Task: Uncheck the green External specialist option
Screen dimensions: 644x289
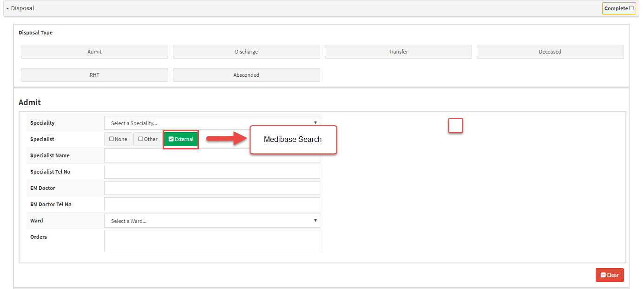Action: click(181, 139)
